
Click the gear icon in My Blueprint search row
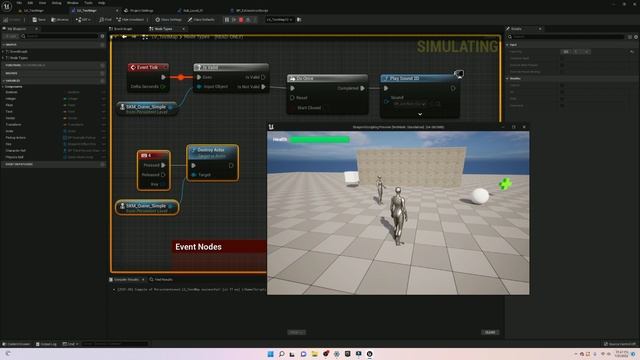pos(102,36)
